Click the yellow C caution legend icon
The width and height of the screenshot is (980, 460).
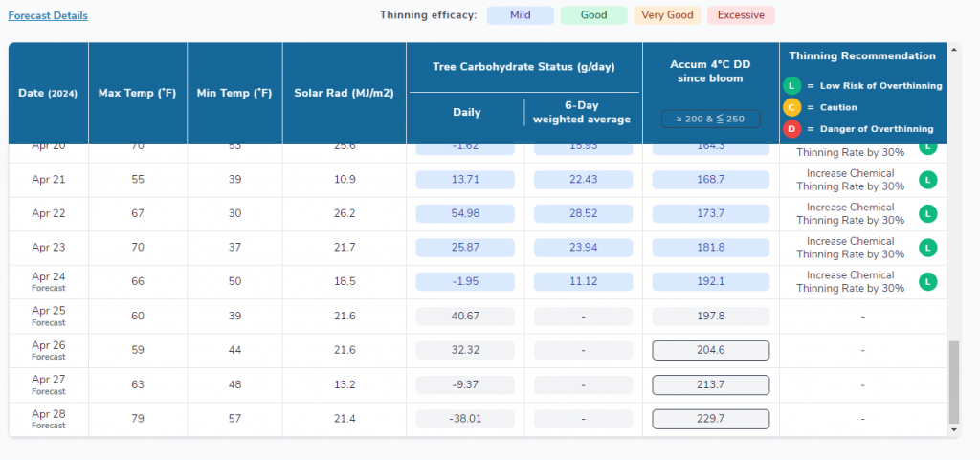click(791, 108)
